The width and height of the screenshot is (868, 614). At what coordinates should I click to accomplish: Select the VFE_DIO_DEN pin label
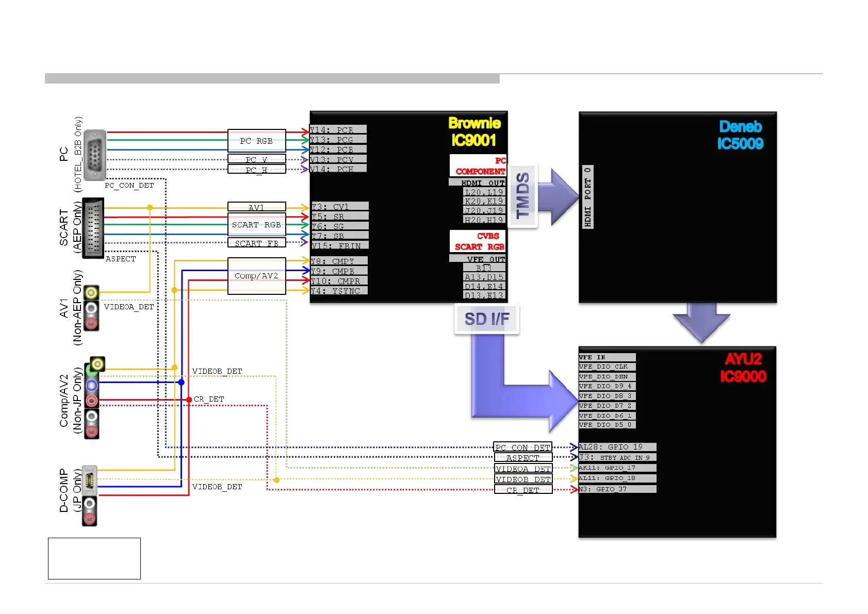point(607,376)
